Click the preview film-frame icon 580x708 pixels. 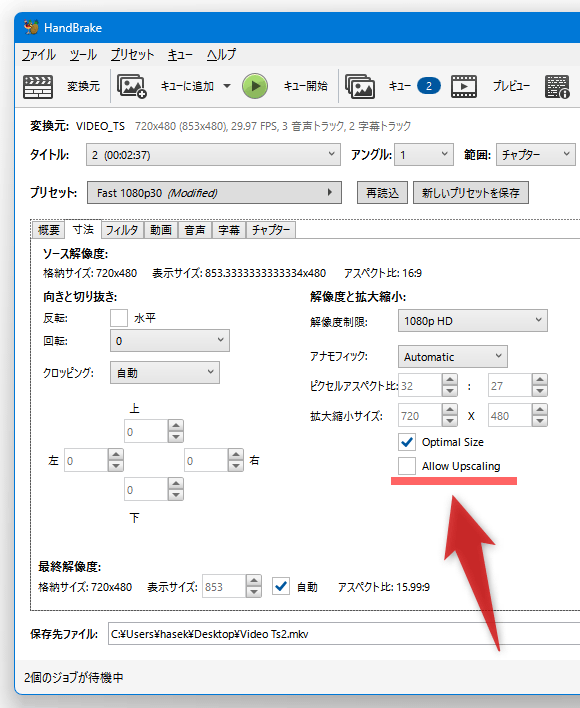[x=464, y=86]
